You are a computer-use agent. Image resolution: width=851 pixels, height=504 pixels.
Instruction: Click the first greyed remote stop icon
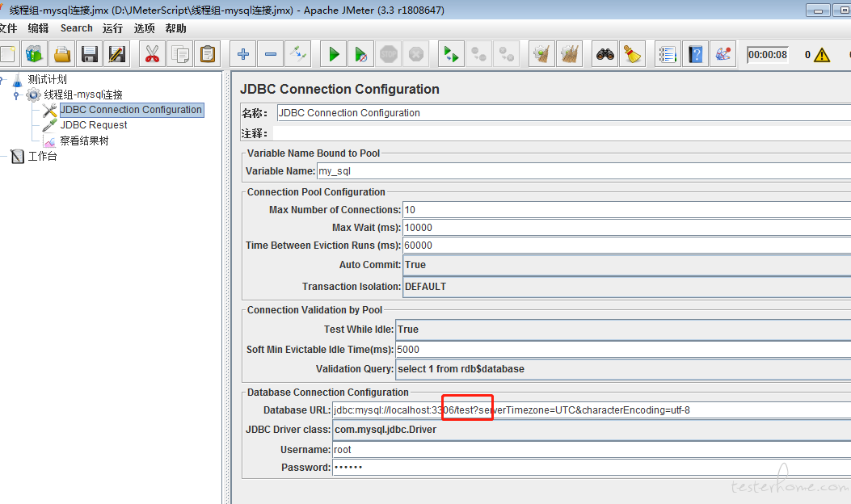(x=479, y=54)
